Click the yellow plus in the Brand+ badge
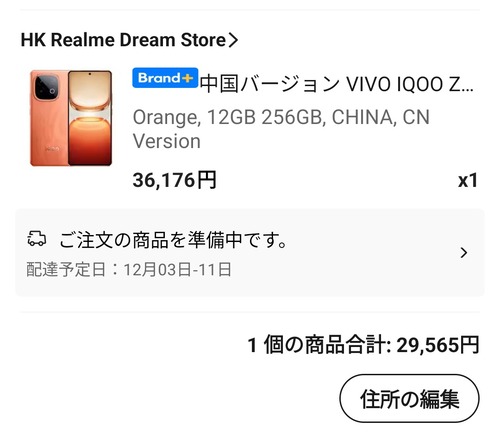The height and width of the screenshot is (434, 500). (x=187, y=78)
